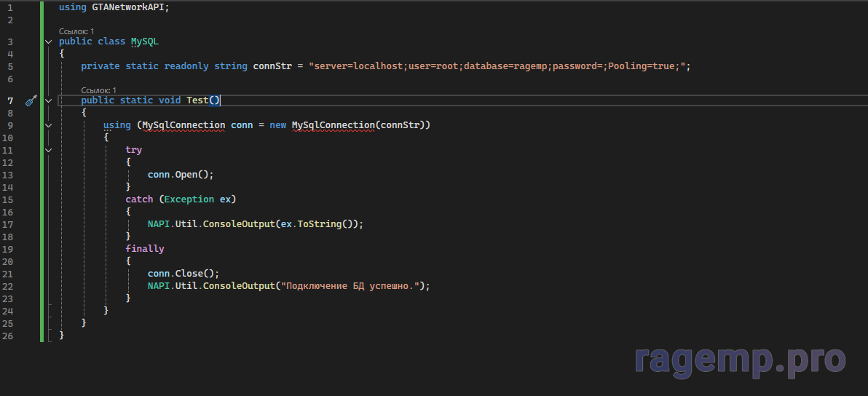Fold the using MySqlConnection block
868x396 pixels.
(49, 125)
